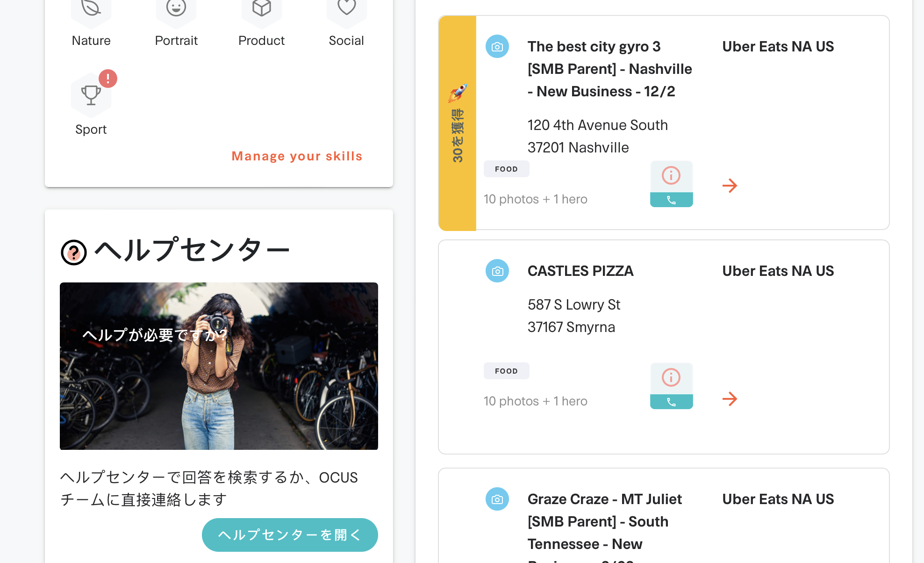Open the CASTLES PIZZA title
The image size is (924, 563).
pos(580,271)
